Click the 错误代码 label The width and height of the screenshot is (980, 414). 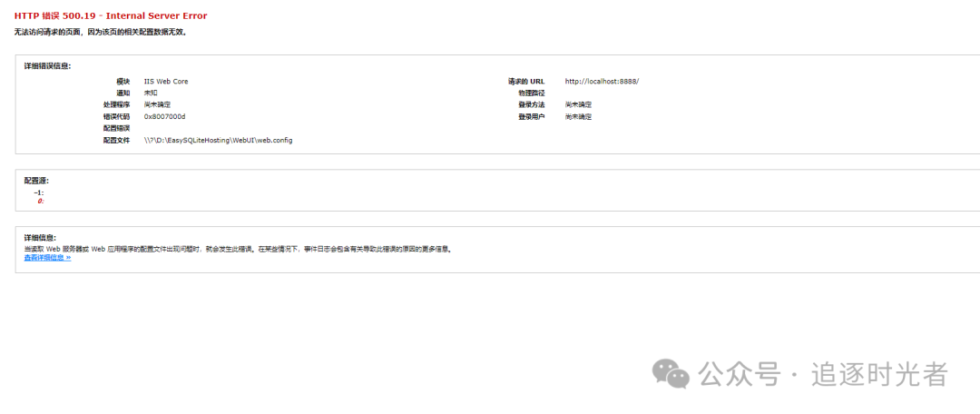[x=116, y=117]
